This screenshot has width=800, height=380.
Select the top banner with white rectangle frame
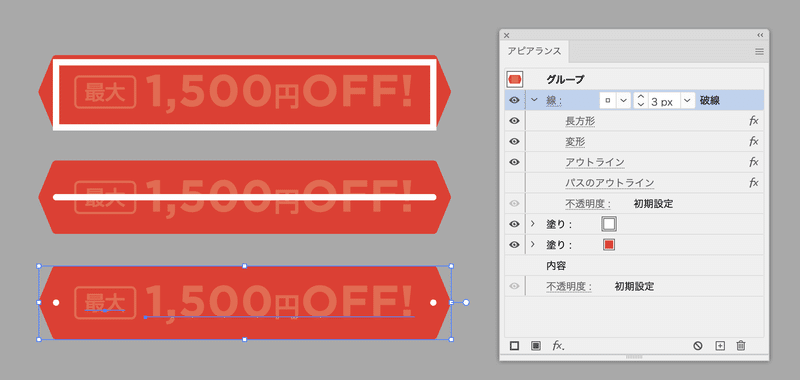pyautogui.click(x=244, y=92)
